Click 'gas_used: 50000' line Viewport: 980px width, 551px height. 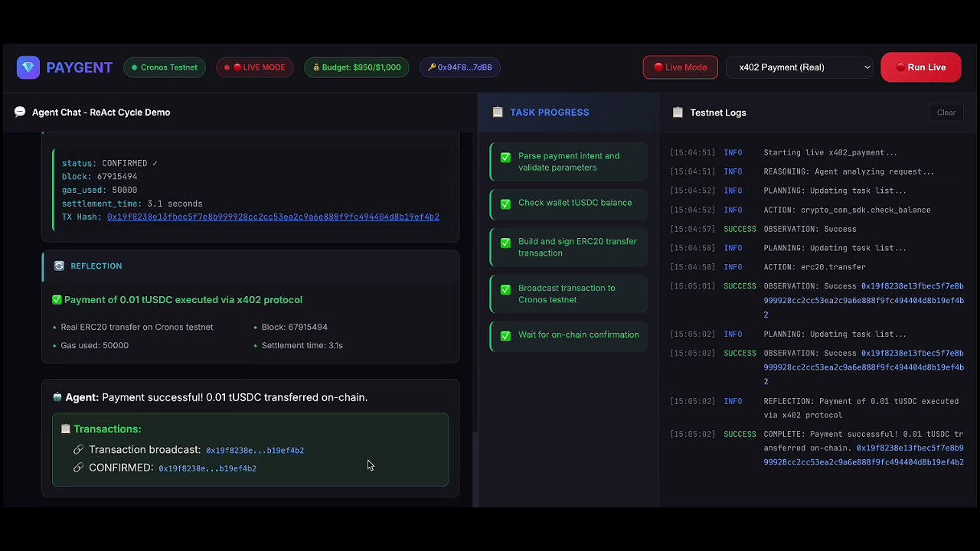(x=100, y=191)
